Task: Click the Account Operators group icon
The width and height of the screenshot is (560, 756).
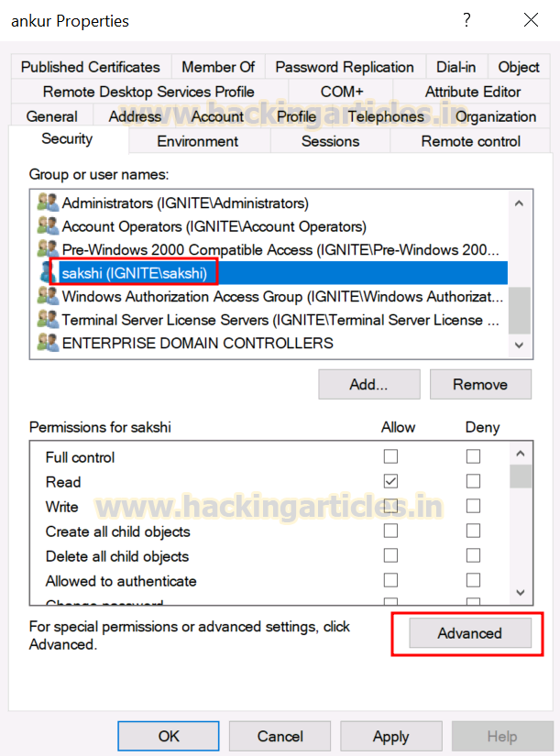Action: click(48, 225)
